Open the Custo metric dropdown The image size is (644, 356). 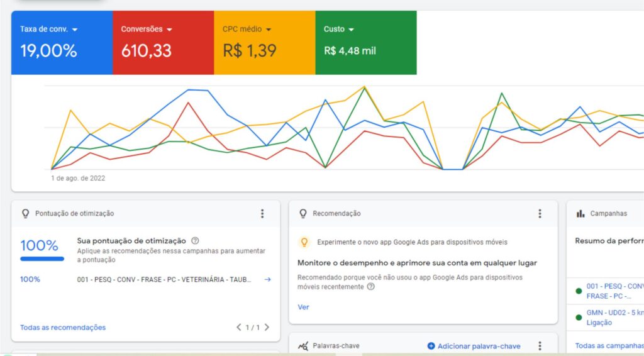click(x=351, y=30)
